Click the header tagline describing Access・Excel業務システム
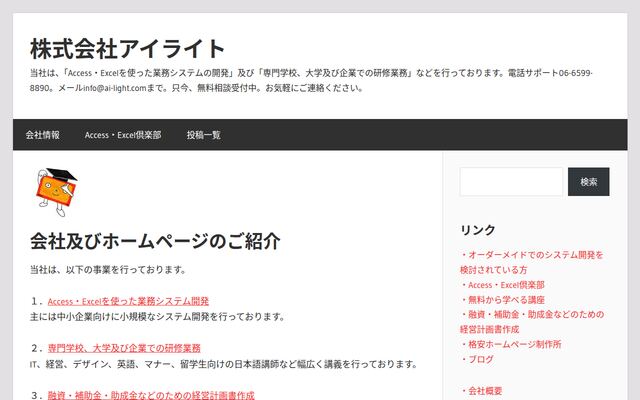The width and height of the screenshot is (640, 400). (311, 80)
